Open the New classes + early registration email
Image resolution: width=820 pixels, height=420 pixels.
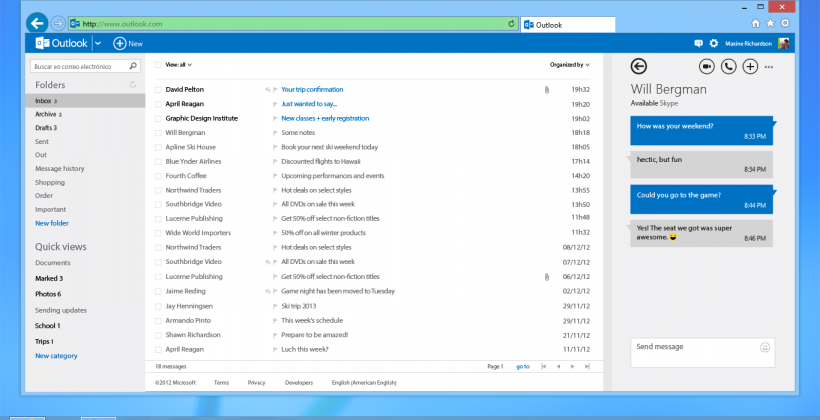point(325,118)
